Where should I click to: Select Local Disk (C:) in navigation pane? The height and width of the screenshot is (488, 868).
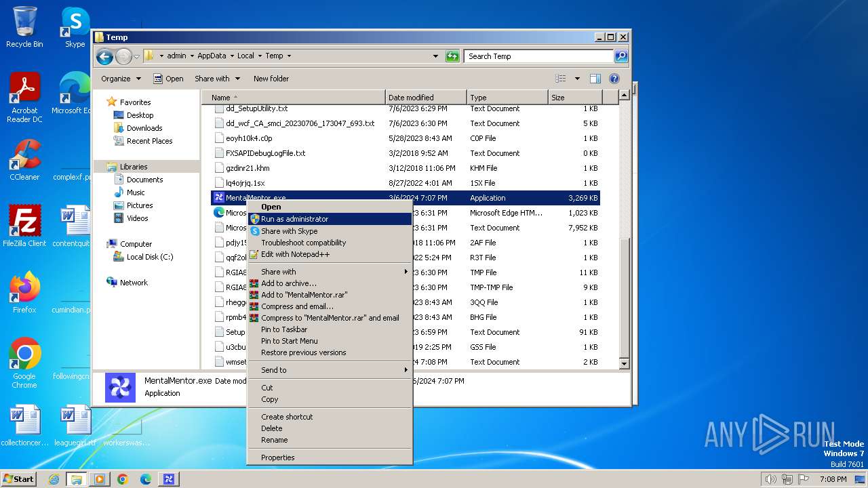tap(149, 257)
